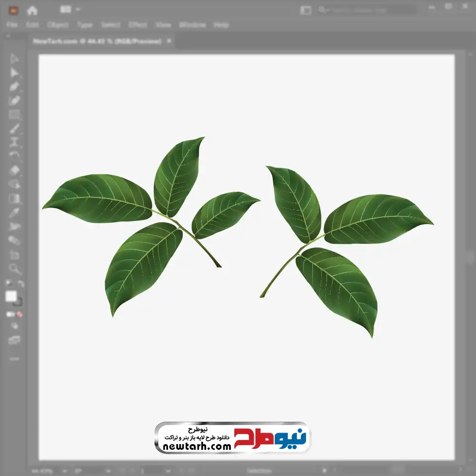Open the View menu
The height and width of the screenshot is (476, 476).
click(163, 25)
